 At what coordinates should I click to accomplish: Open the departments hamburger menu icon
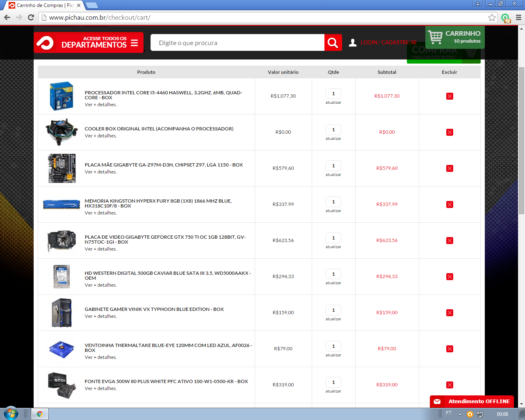[x=135, y=43]
